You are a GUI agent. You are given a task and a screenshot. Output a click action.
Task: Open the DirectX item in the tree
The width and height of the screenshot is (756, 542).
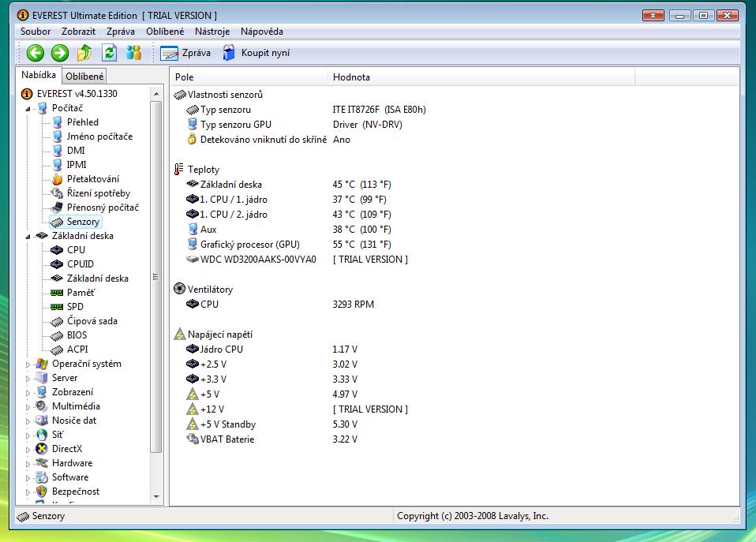66,449
